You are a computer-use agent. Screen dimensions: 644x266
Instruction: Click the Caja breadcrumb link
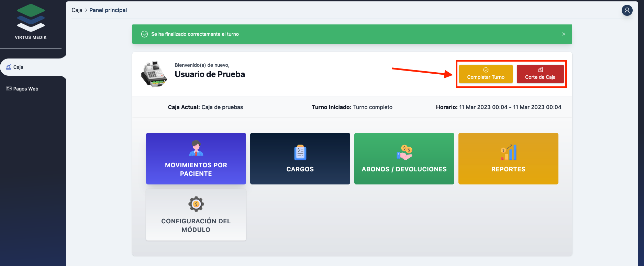click(77, 10)
